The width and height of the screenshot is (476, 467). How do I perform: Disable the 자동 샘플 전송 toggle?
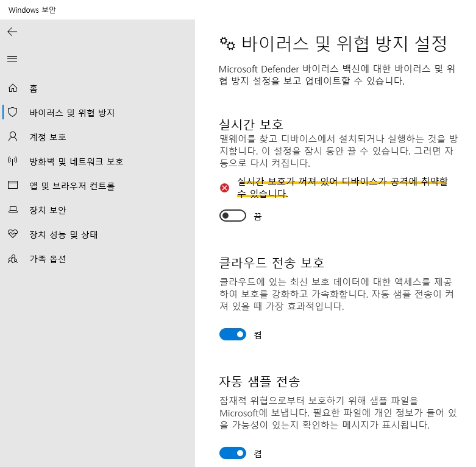point(233,454)
